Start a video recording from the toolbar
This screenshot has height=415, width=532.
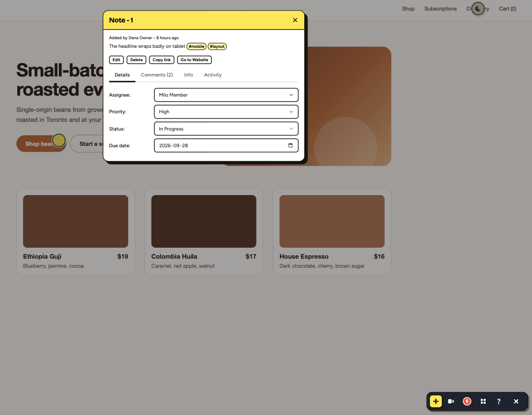(451, 402)
